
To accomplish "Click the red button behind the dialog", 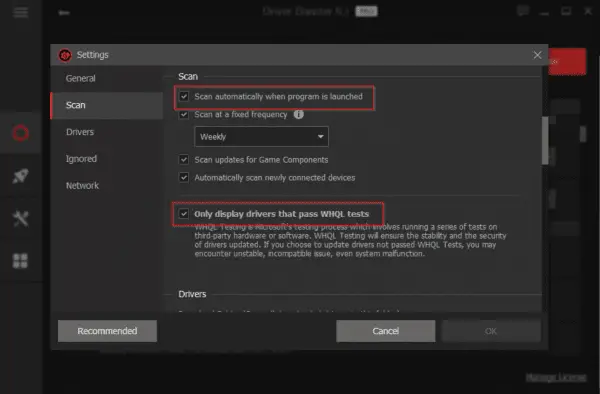I will 567,61.
